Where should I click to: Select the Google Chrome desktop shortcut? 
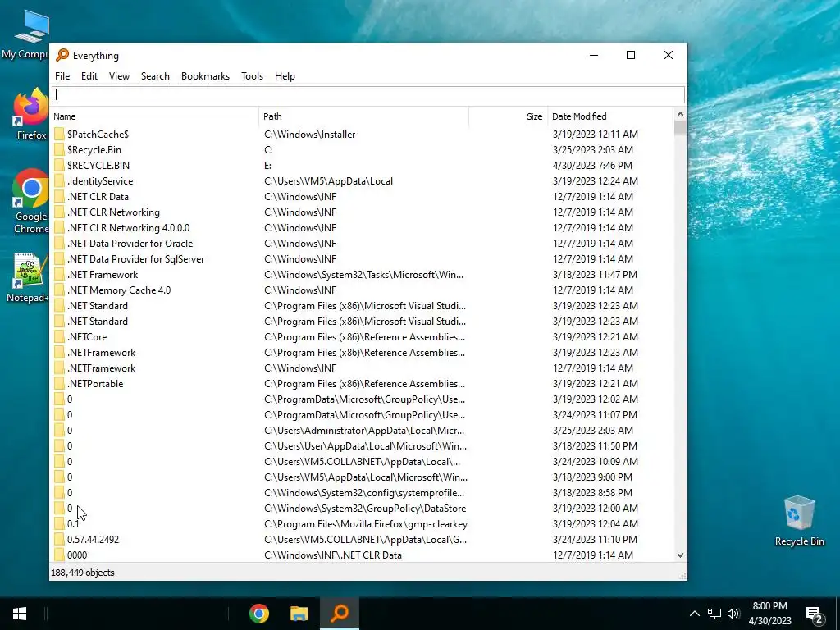coord(30,202)
